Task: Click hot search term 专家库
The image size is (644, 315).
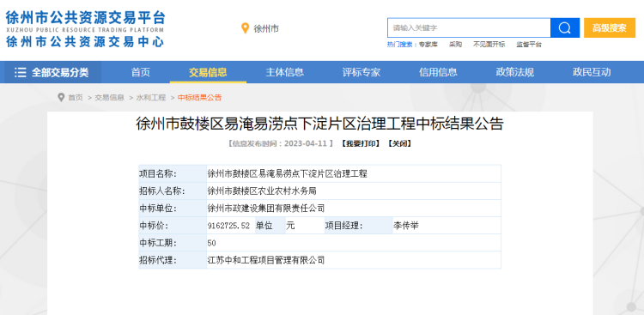Action: 428,45
